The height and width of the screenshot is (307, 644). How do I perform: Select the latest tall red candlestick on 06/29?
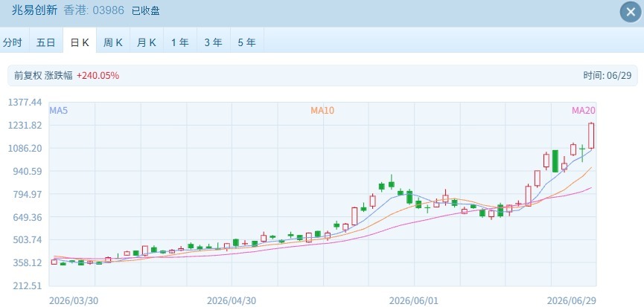point(591,135)
